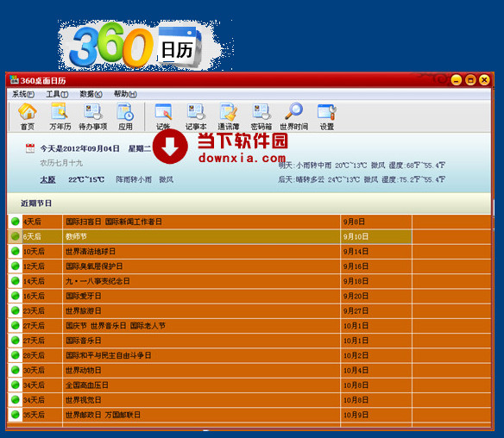The height and width of the screenshot is (438, 504).
Task: Open the 数据(K) menu
Action: pyautogui.click(x=91, y=94)
